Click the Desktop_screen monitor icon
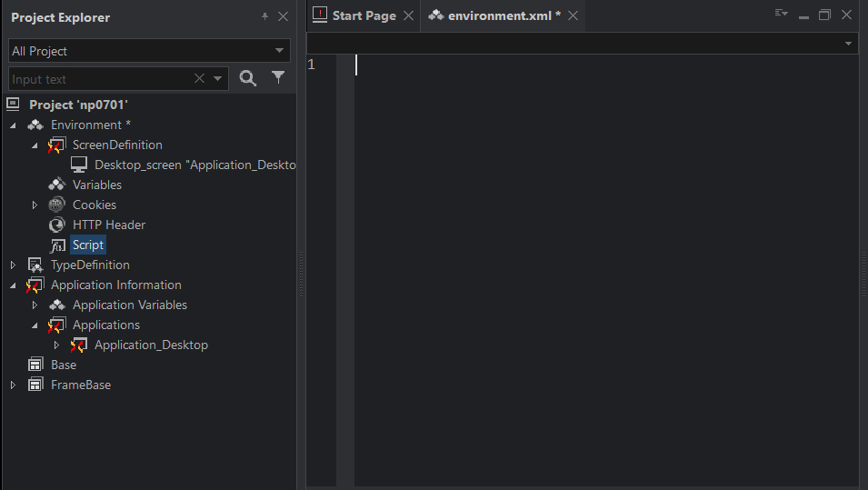The width and height of the screenshot is (868, 490). click(x=78, y=165)
